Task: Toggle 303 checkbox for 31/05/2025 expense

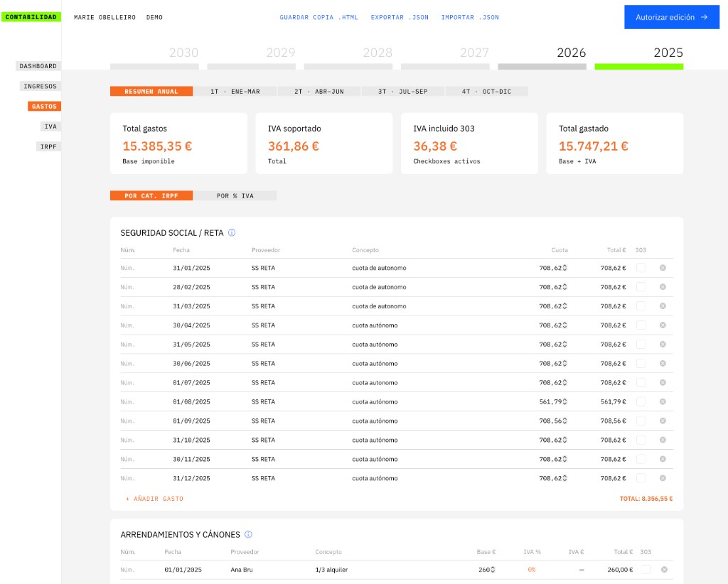Action: tap(641, 344)
